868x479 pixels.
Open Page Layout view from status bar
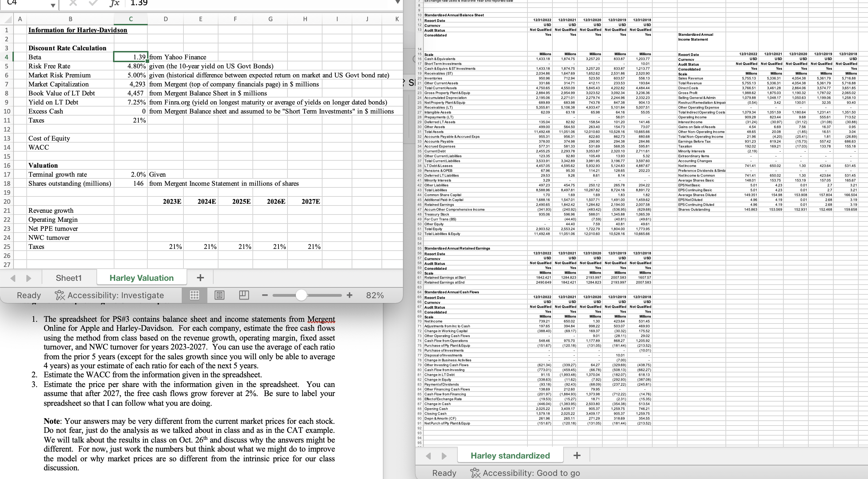click(219, 295)
